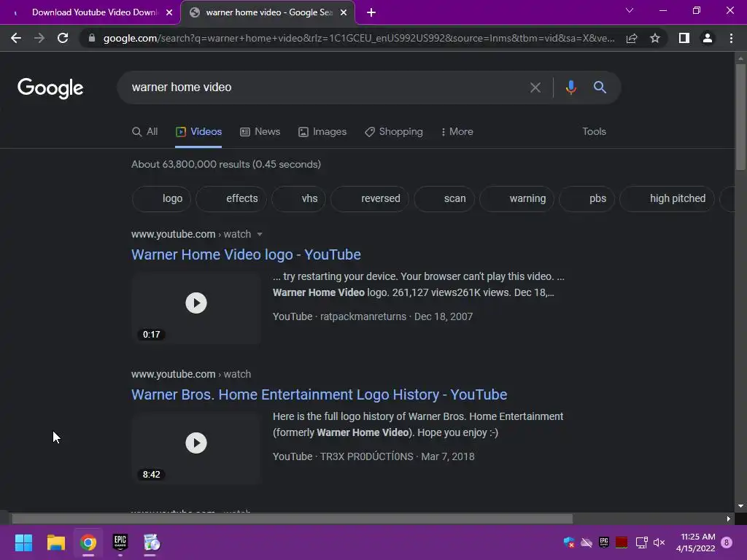Open the network tray icon

coord(642,542)
